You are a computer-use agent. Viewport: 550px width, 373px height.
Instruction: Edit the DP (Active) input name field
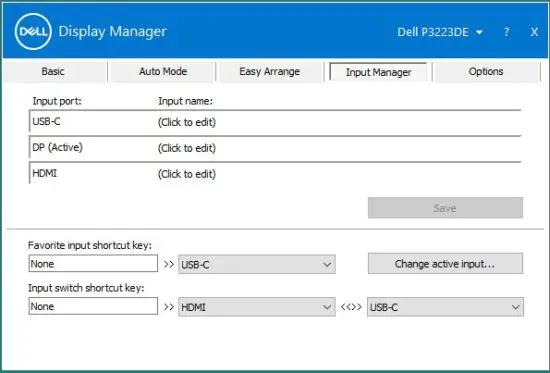(x=187, y=148)
